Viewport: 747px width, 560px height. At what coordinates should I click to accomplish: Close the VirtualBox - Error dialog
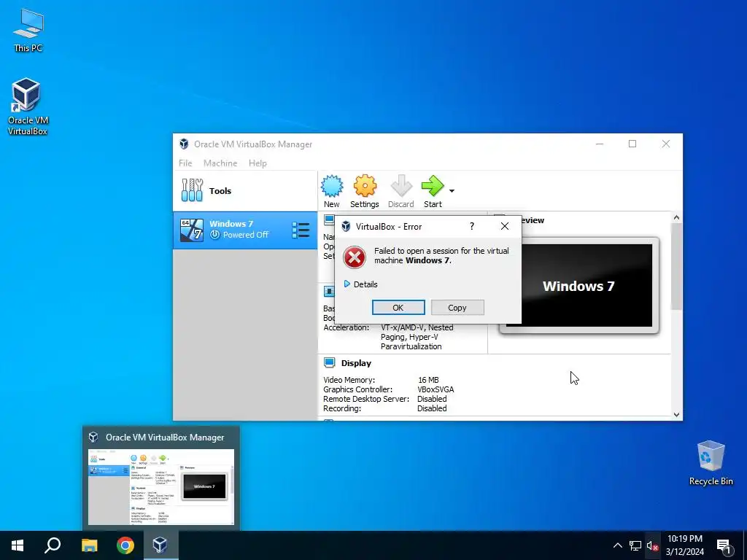(505, 226)
